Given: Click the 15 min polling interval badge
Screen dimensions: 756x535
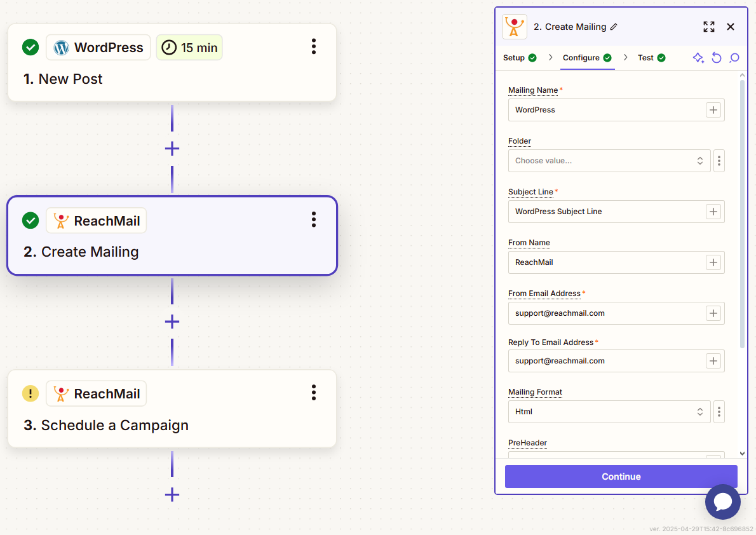Looking at the screenshot, I should 189,47.
